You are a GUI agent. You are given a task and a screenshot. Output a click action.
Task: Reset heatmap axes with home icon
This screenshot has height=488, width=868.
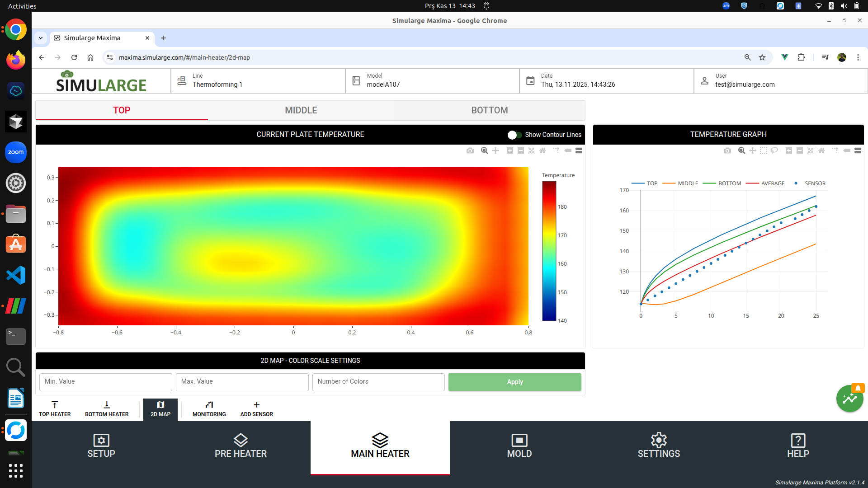coord(542,150)
